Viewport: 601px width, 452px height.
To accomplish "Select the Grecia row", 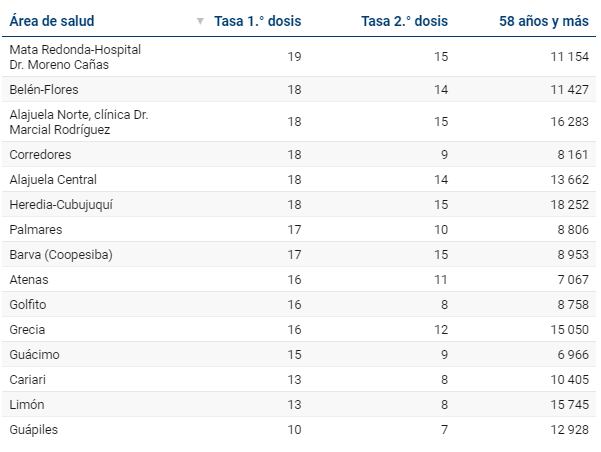I will coord(27,330).
